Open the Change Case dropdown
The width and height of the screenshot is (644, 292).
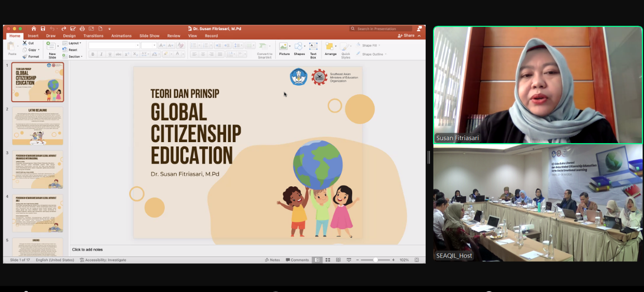pyautogui.click(x=155, y=54)
